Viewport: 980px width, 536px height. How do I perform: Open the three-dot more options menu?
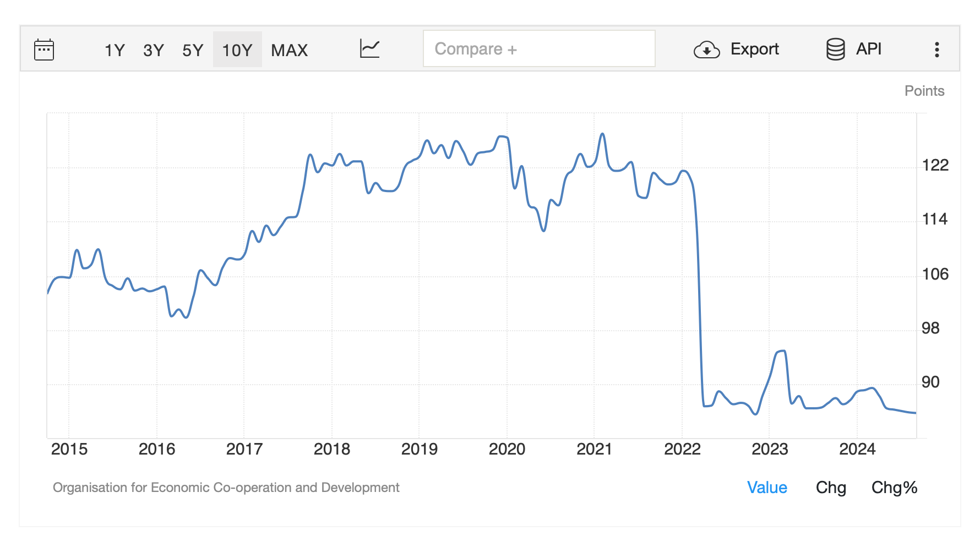tap(937, 50)
